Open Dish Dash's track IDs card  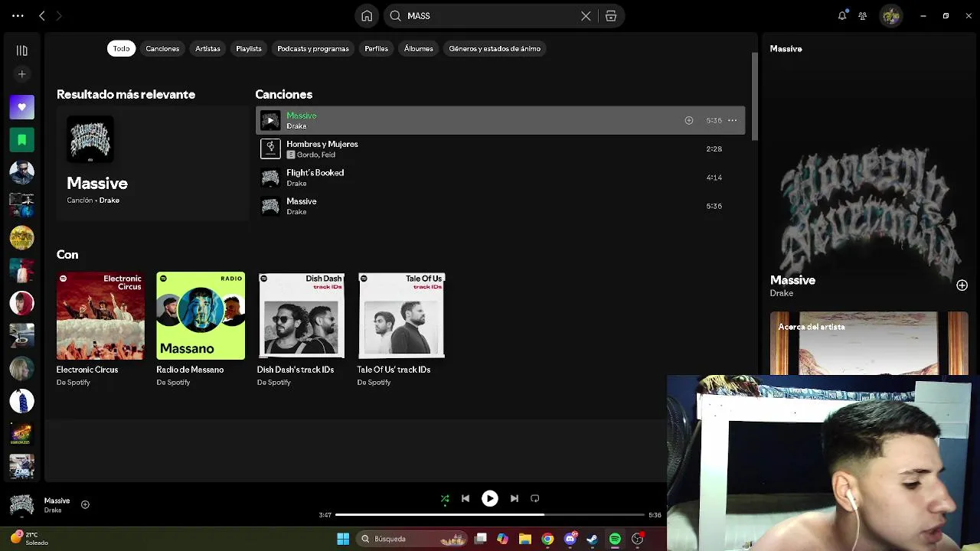[301, 329]
